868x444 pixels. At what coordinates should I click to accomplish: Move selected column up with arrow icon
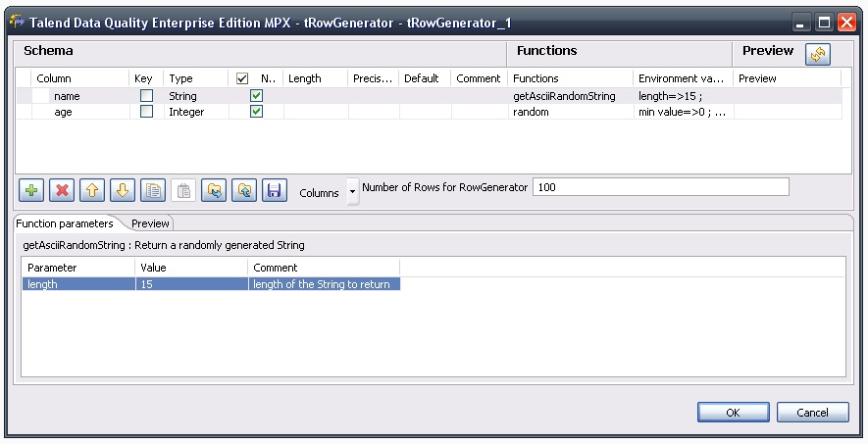coord(92,190)
